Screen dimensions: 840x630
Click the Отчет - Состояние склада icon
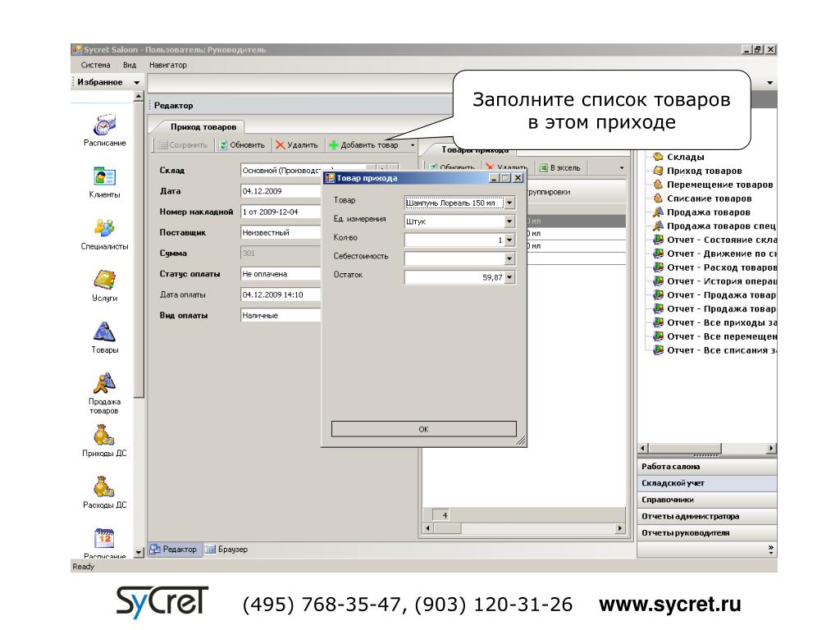(659, 240)
